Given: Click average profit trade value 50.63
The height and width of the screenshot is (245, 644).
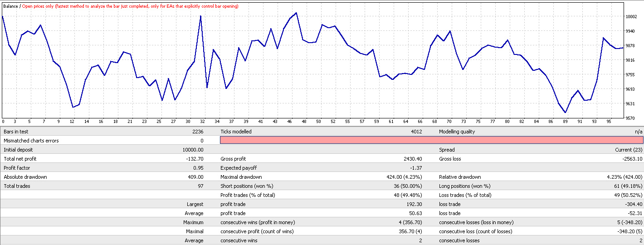Looking at the screenshot, I should pos(416,213).
